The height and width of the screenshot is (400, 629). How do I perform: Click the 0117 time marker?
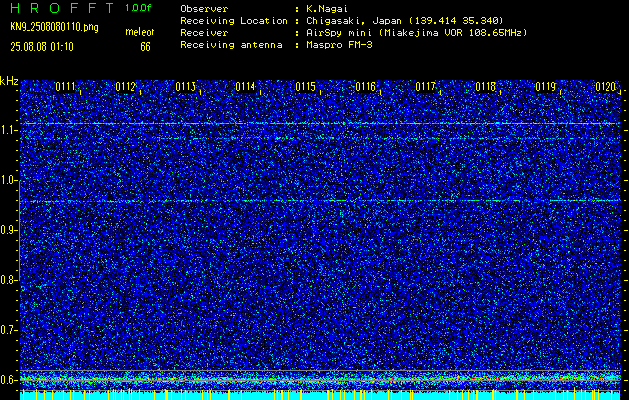tap(426, 87)
